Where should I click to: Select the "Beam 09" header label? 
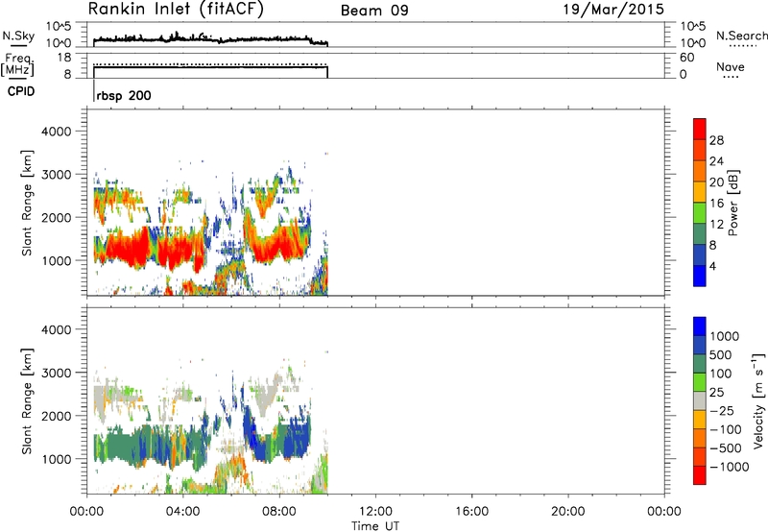[374, 11]
